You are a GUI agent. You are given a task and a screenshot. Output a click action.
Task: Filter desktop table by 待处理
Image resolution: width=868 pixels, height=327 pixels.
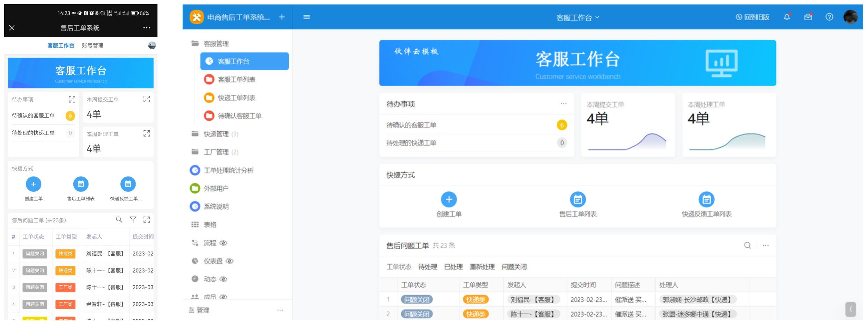(428, 267)
